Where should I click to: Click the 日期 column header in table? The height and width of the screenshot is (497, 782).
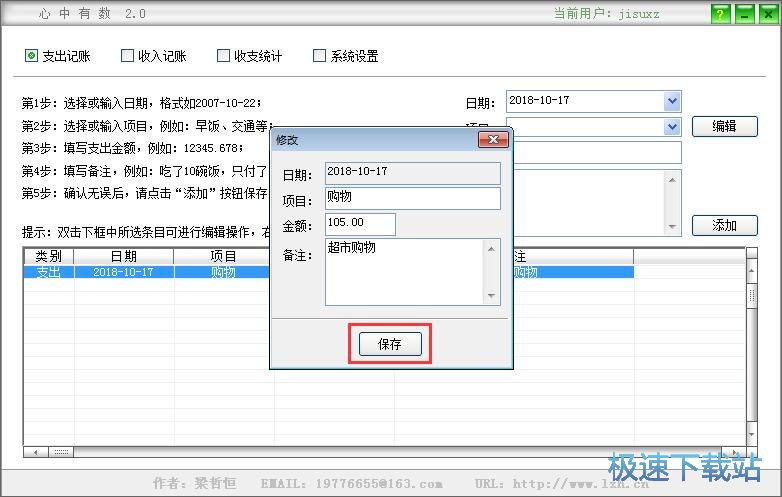click(x=124, y=256)
